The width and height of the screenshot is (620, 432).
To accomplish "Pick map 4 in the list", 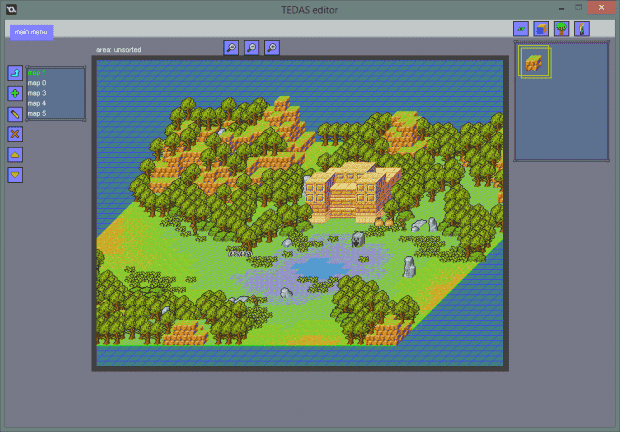I will (37, 103).
